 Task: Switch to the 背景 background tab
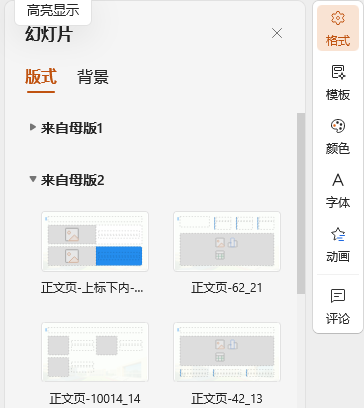click(x=93, y=77)
